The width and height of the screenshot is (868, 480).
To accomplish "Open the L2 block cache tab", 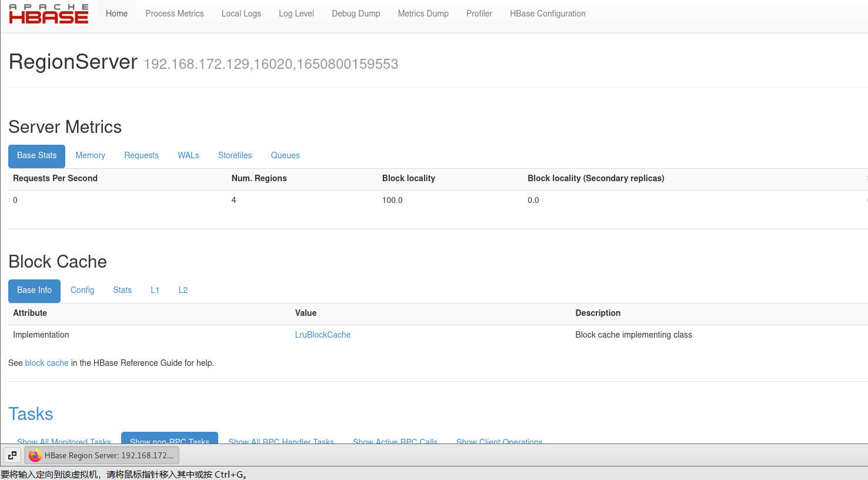I will [183, 291].
